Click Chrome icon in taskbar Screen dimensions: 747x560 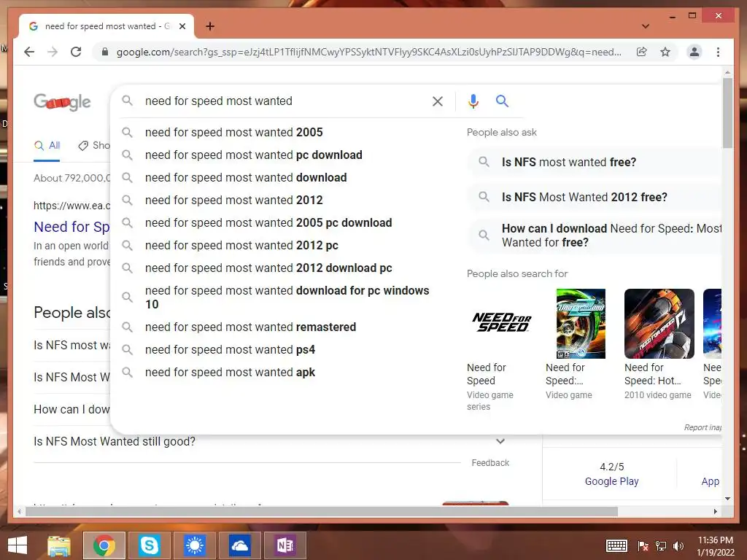104,545
